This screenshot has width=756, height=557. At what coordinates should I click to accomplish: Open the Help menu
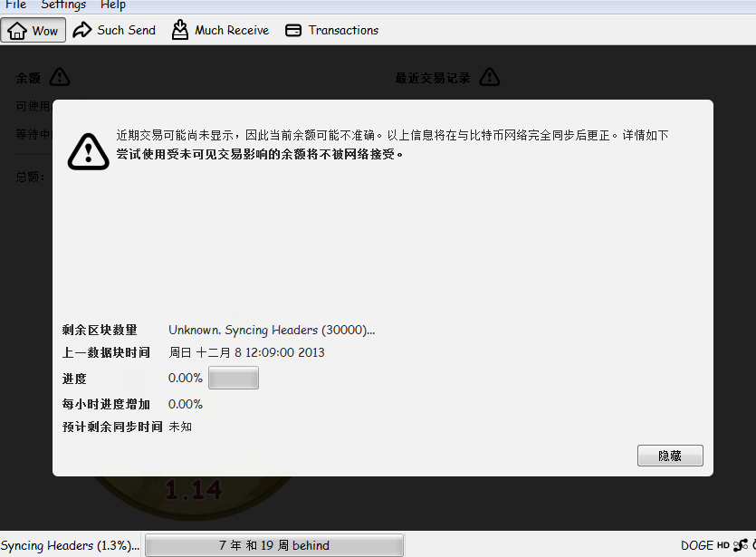tap(113, 5)
